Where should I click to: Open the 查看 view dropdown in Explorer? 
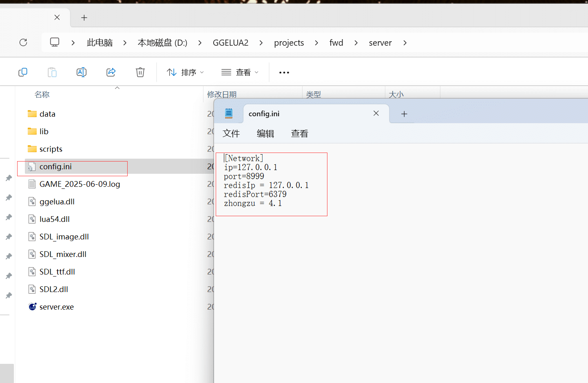tap(240, 72)
